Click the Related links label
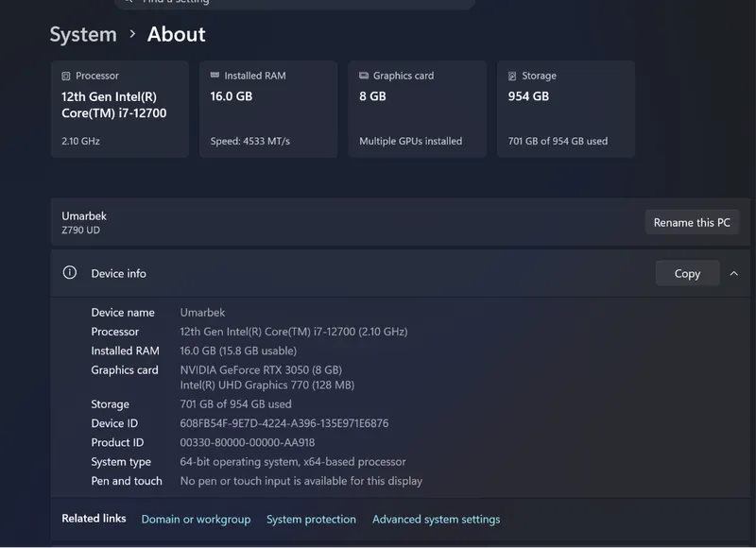756x548 pixels. 94,518
